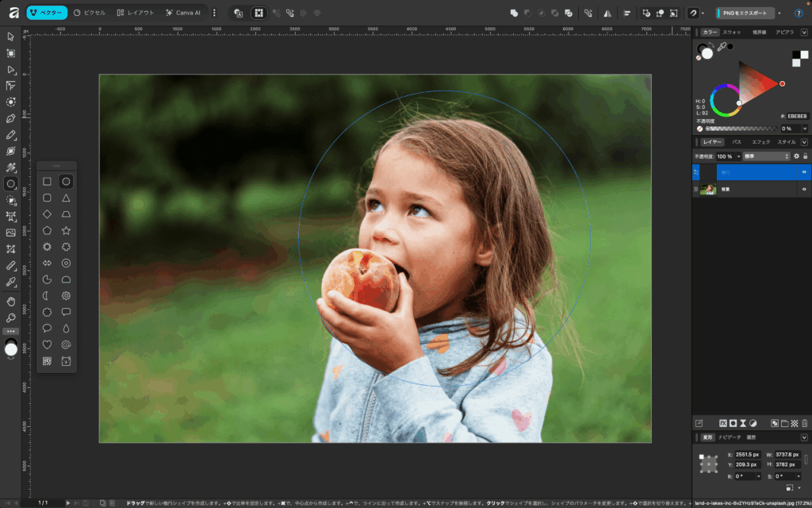This screenshot has width=812, height=508.
Task: Open the blend mode 標準 dropdown
Action: point(766,156)
